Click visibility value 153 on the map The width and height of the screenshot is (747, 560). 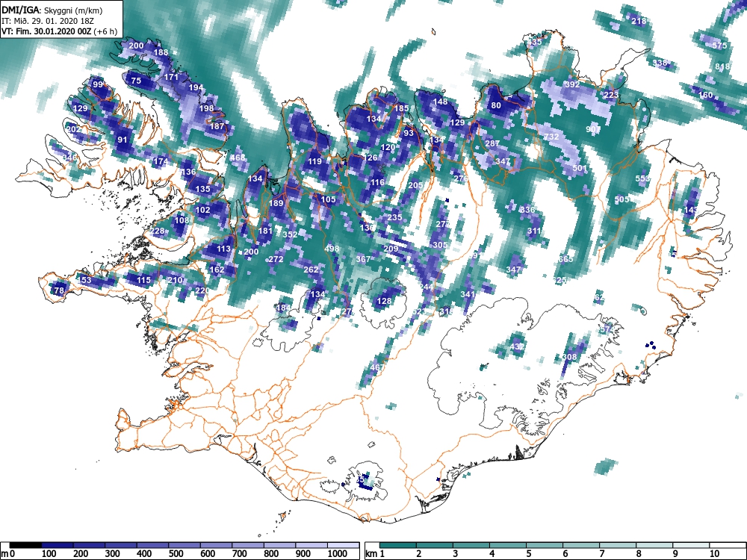pyautogui.click(x=84, y=280)
